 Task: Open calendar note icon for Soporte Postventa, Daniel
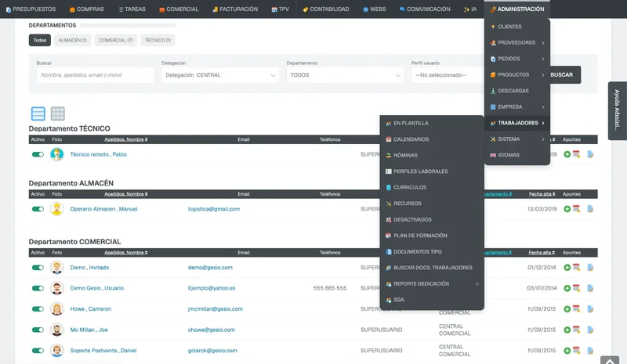(576, 351)
